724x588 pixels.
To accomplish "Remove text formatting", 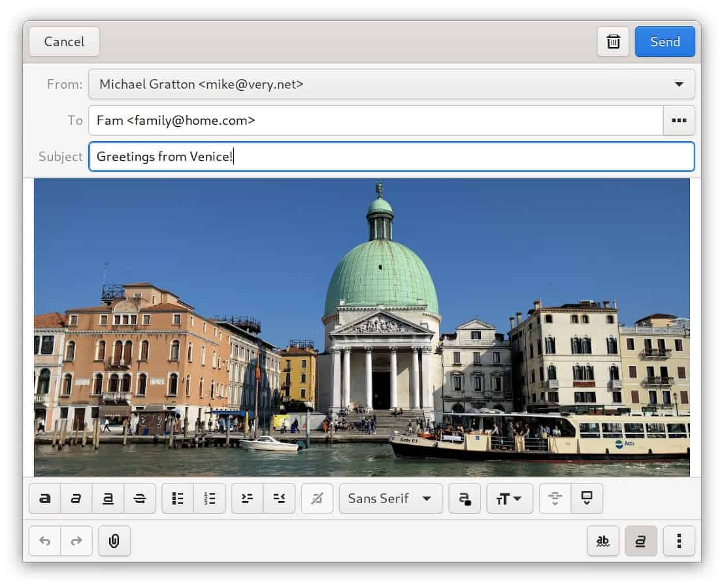I will point(317,498).
